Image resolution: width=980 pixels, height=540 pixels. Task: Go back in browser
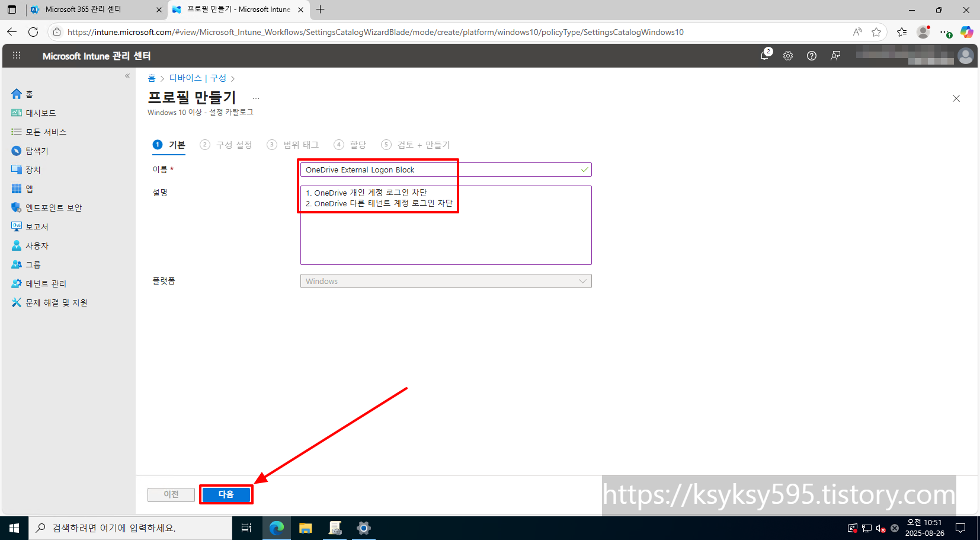pyautogui.click(x=12, y=32)
